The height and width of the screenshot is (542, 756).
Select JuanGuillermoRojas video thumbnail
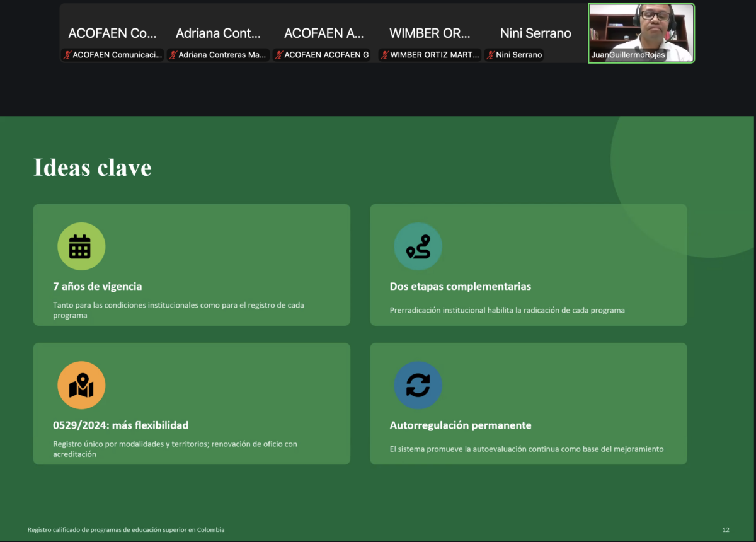(641, 33)
